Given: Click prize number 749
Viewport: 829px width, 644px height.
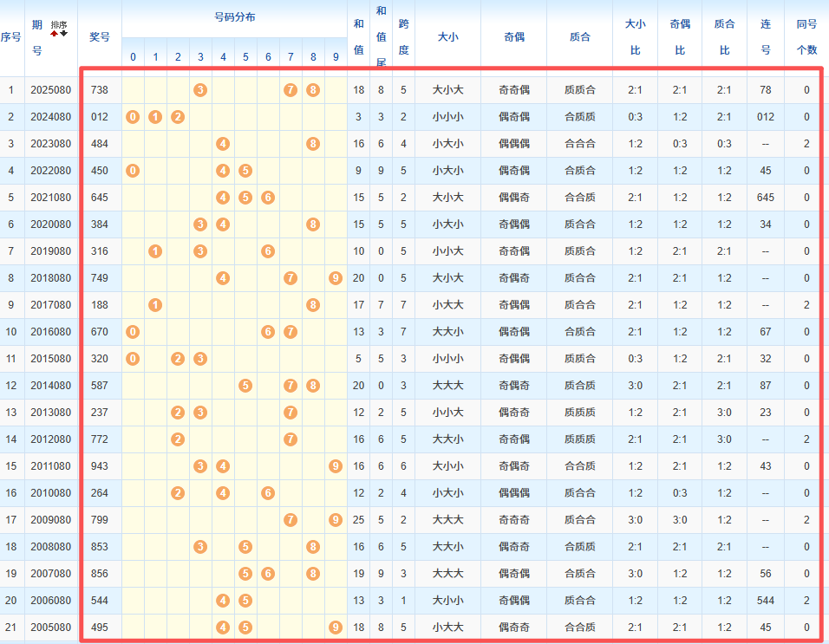Looking at the screenshot, I should [100, 278].
